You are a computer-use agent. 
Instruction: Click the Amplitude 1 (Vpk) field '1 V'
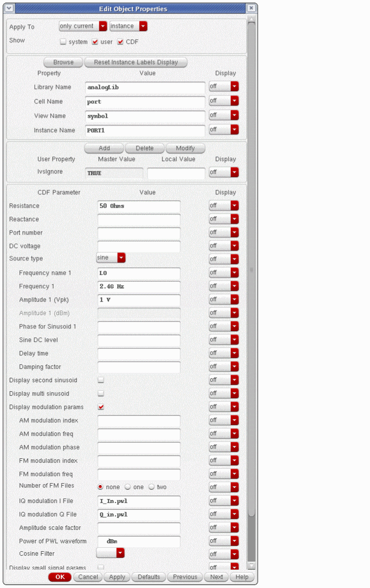pyautogui.click(x=139, y=300)
